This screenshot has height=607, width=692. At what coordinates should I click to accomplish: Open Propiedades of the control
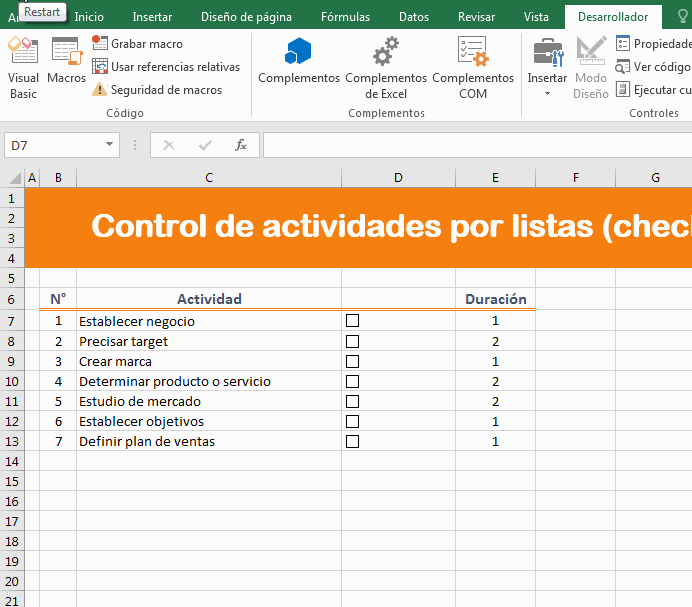pyautogui.click(x=653, y=44)
